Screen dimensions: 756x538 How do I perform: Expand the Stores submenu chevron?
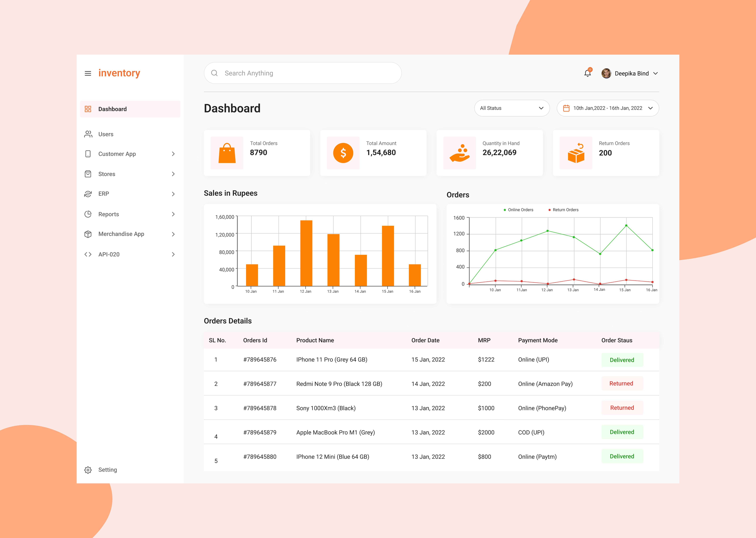[173, 174]
